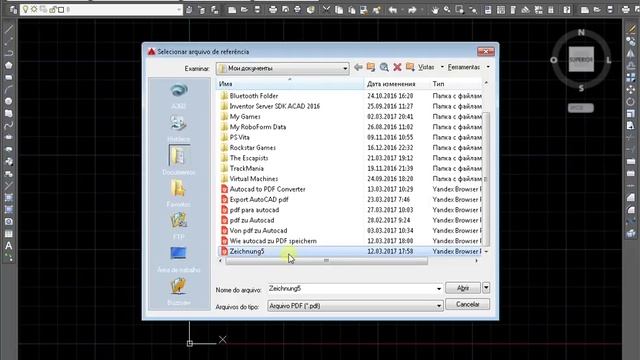Click the Undo arrow in toolbar
Screen dimensions: 640x360
coord(393,10)
